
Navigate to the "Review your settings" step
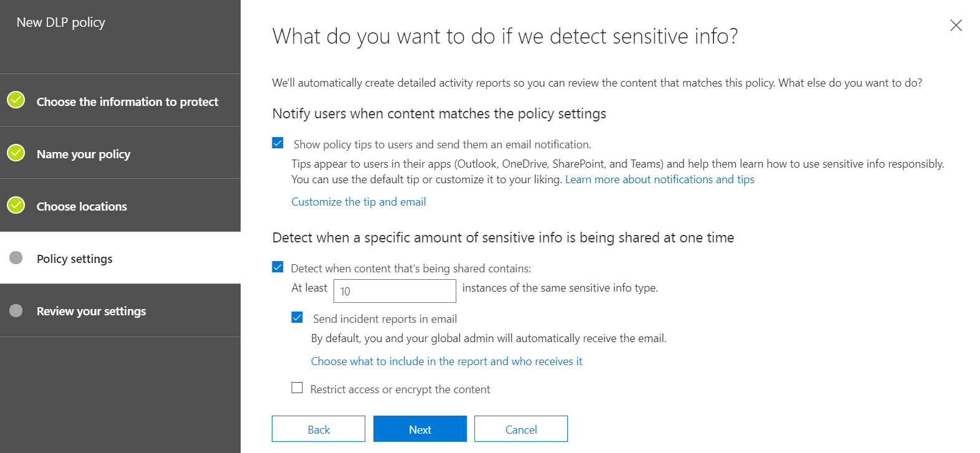coord(91,310)
